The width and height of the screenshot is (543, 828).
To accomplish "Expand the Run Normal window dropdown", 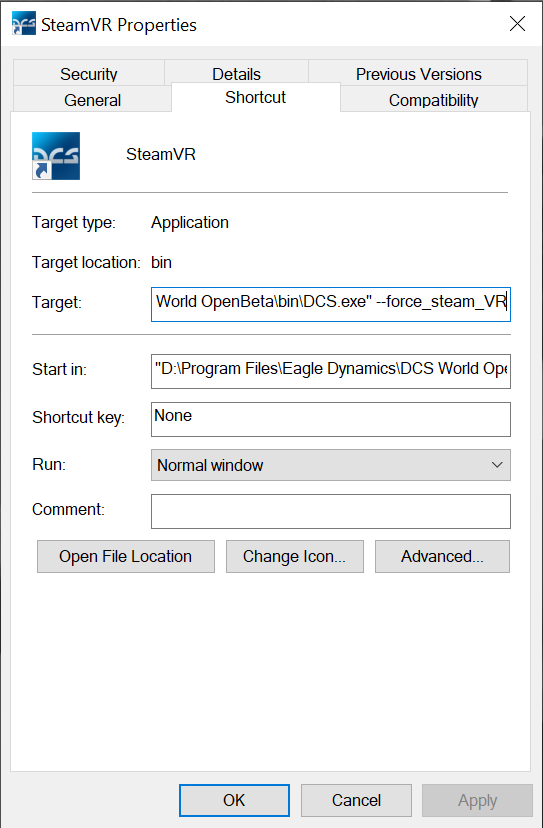I will (331, 465).
